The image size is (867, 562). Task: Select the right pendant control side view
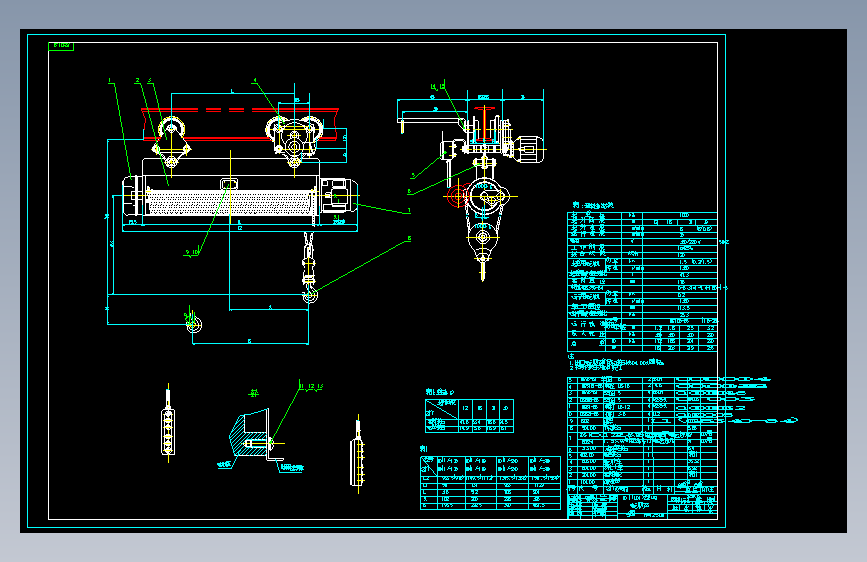(x=358, y=456)
